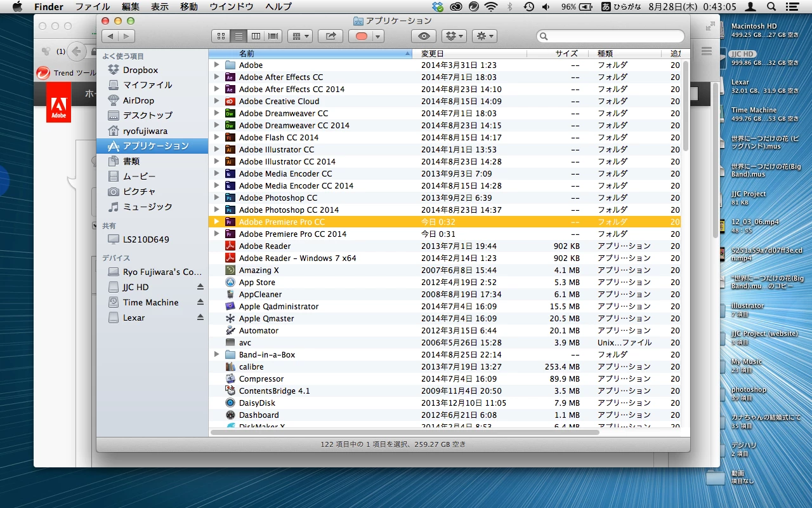This screenshot has width=812, height=508.
Task: Open the 表示 menu
Action: tap(160, 7)
